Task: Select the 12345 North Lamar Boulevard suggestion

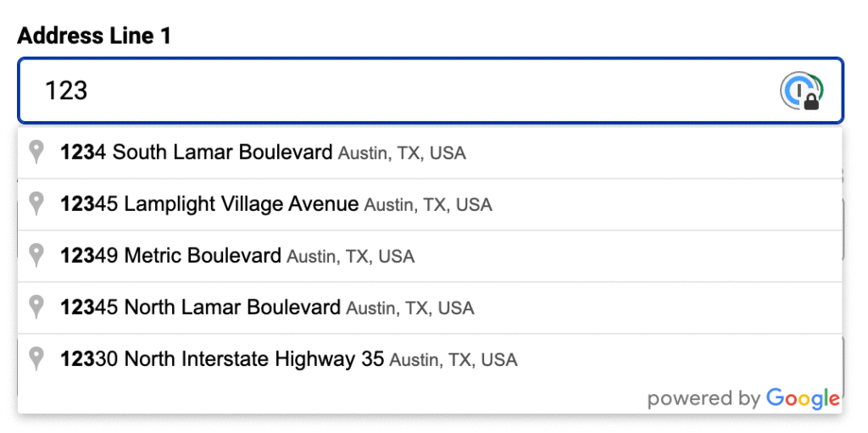Action: [x=430, y=308]
